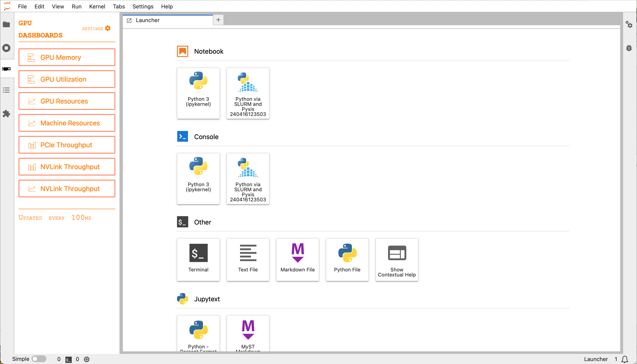Open the Table of Contents sidebar icon
This screenshot has height=364, width=637.
click(7, 90)
